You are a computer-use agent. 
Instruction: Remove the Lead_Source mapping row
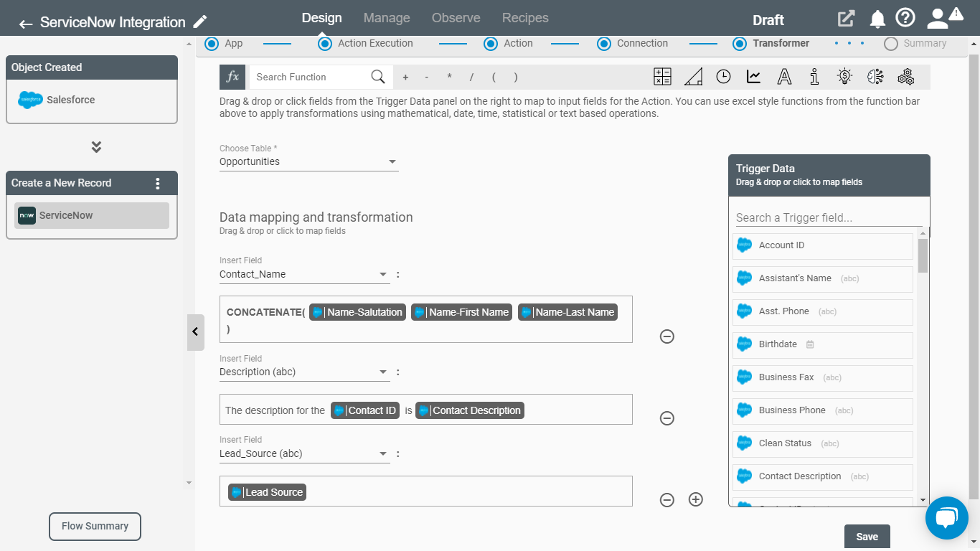pyautogui.click(x=667, y=500)
